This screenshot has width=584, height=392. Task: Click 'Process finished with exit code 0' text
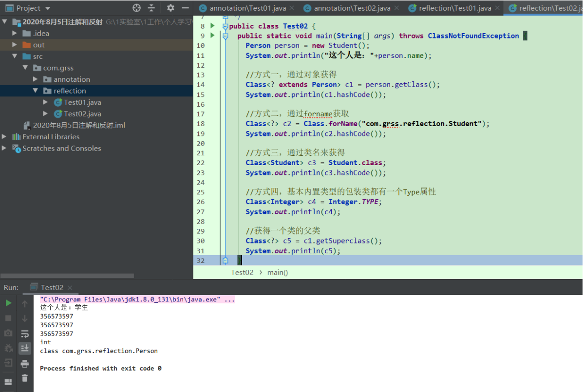100,368
